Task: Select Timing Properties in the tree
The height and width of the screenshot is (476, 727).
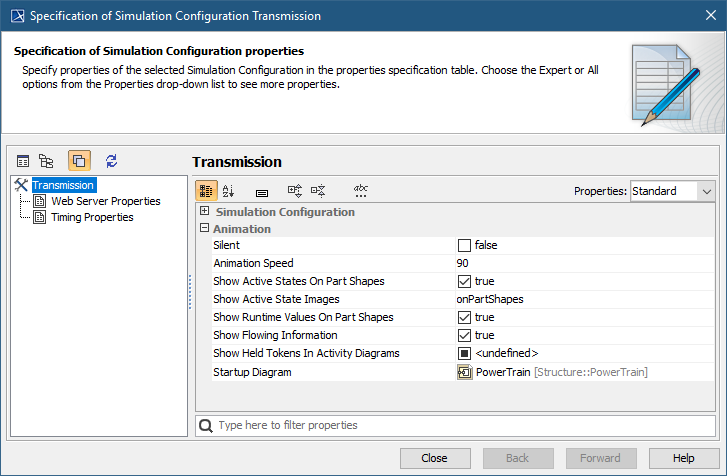Action: (92, 217)
